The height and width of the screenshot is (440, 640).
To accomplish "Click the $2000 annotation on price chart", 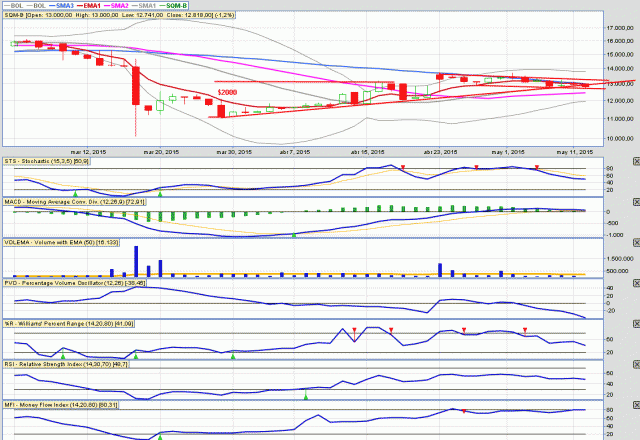I will [227, 92].
